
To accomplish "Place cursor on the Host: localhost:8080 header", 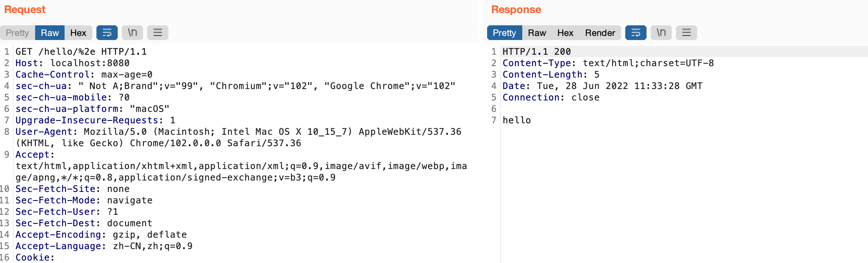I will [x=72, y=63].
